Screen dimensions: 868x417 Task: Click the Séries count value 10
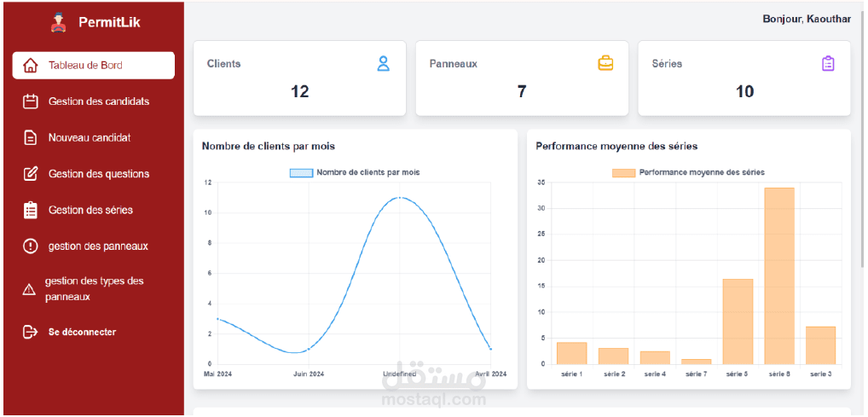744,91
